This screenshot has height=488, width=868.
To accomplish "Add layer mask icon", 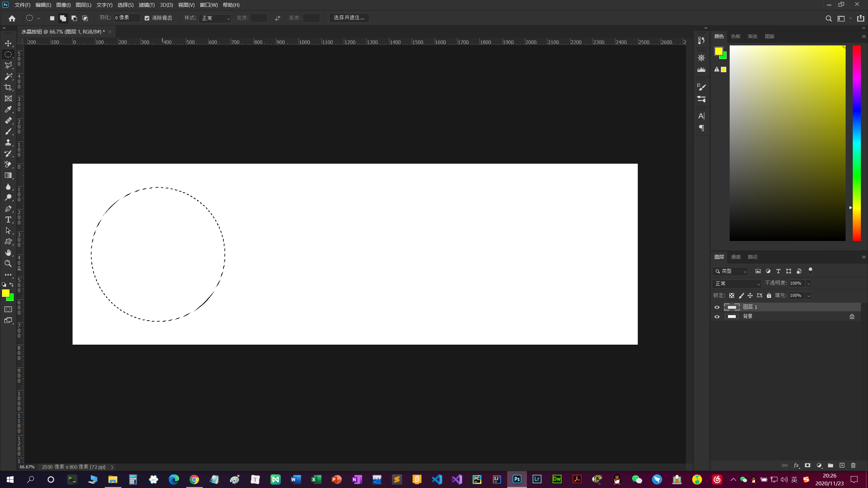I will (808, 465).
